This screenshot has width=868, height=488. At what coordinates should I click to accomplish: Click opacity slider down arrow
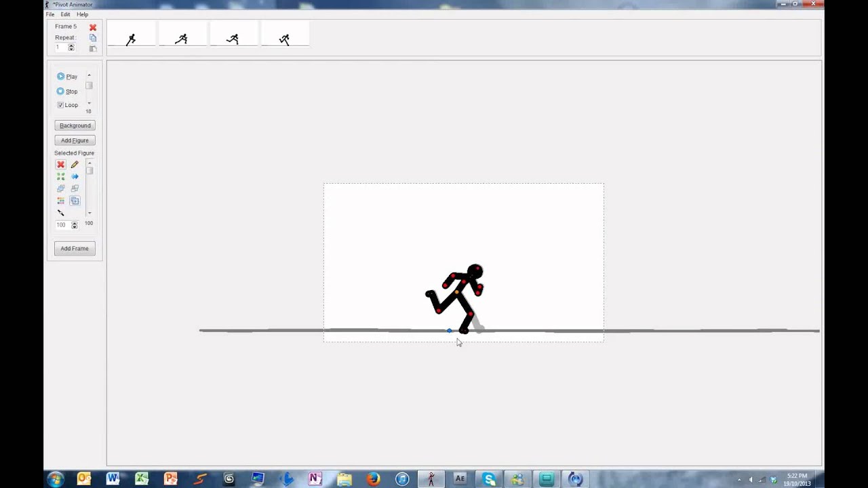tap(89, 213)
